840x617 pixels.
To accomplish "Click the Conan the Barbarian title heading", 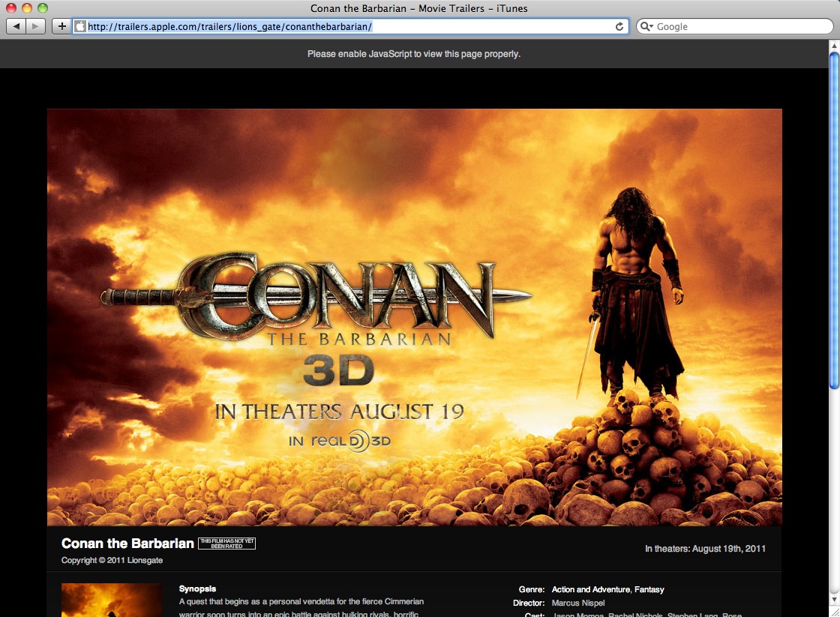I will coord(127,543).
